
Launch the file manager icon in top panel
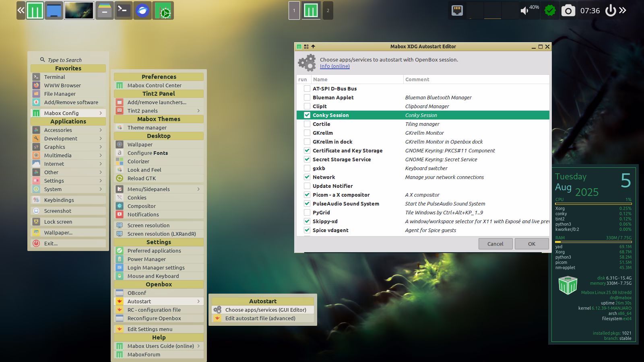(104, 11)
